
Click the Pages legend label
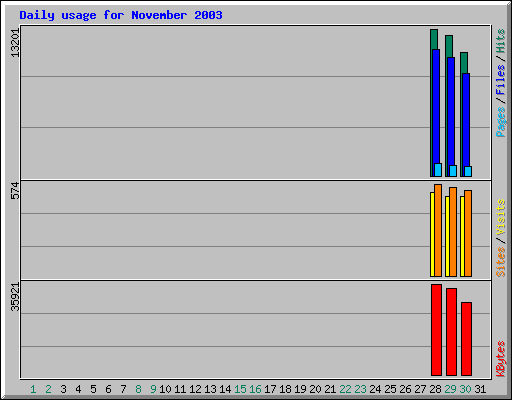tap(501, 122)
